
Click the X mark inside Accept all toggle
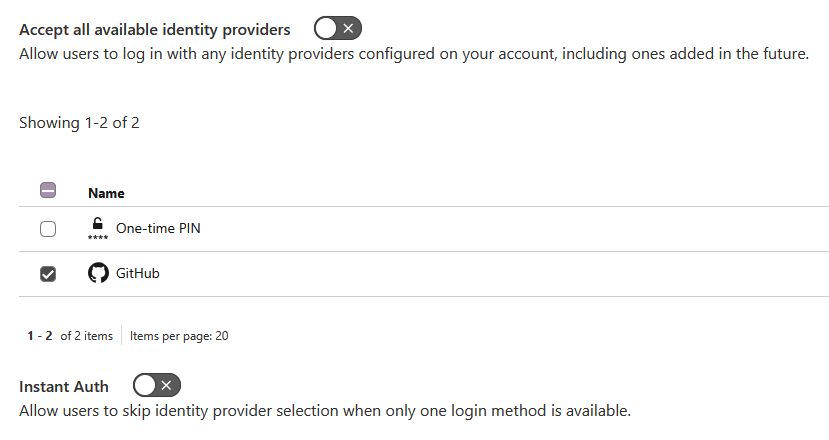coord(348,29)
